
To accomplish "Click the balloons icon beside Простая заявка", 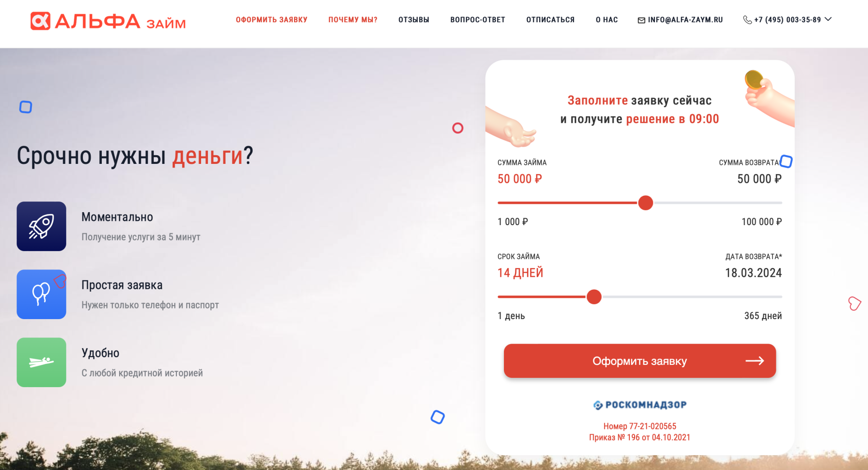I will point(41,294).
